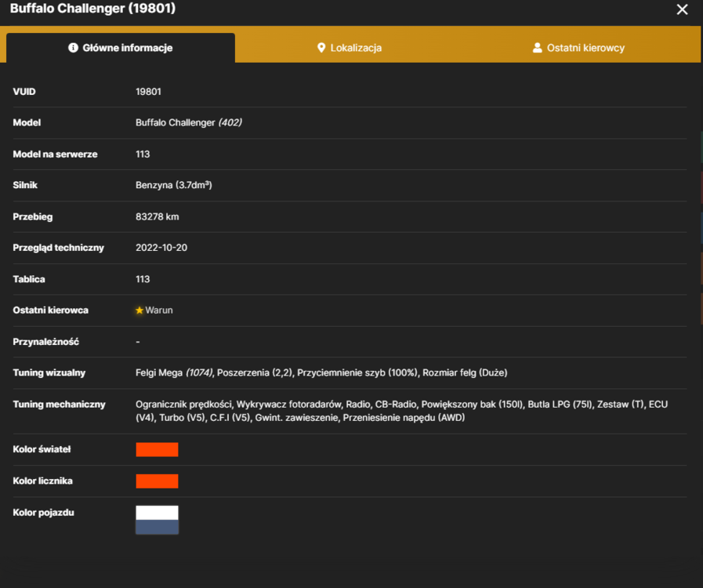The width and height of the screenshot is (703, 588).
Task: Click the Tuning wizualny details text
Action: [321, 372]
